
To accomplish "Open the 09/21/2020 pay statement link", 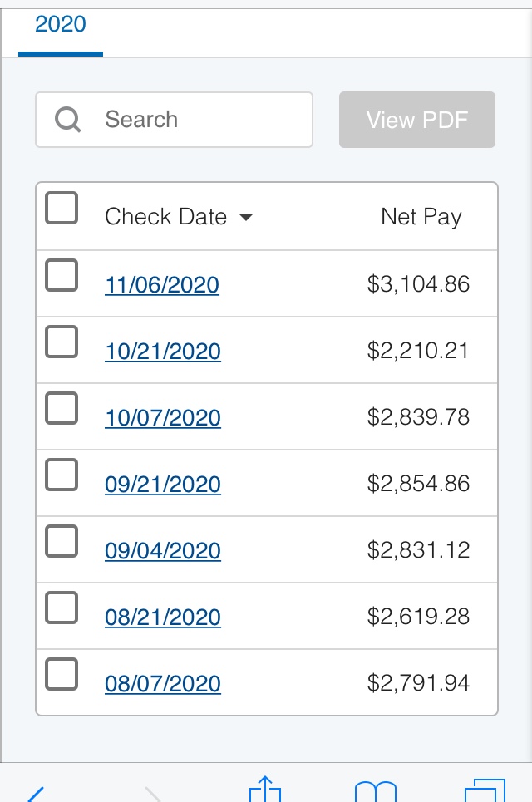I will pos(163,485).
